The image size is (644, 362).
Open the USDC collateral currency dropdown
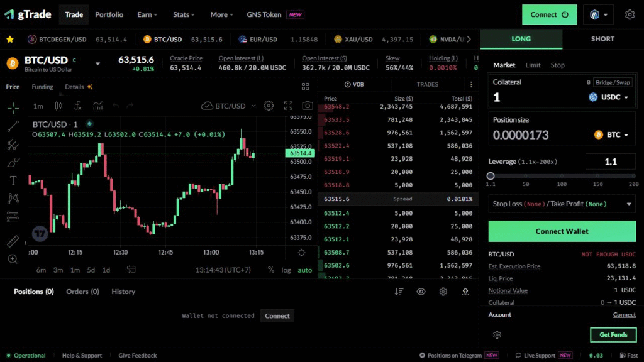[609, 97]
